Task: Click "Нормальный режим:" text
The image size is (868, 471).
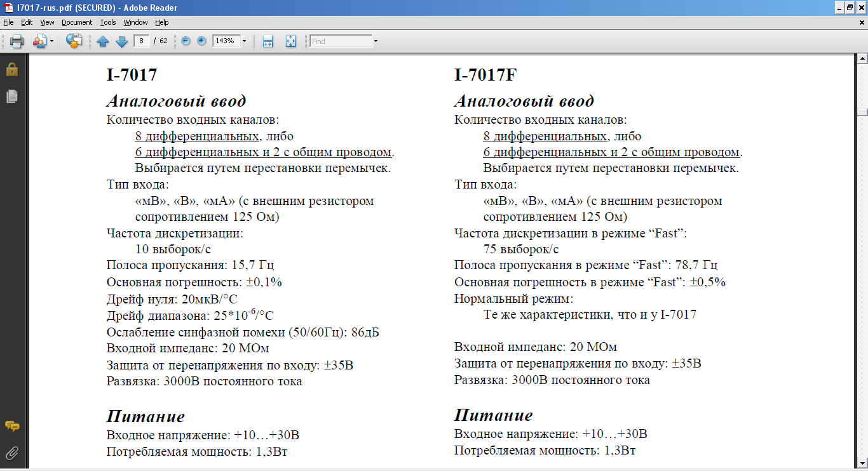Action: [x=513, y=298]
